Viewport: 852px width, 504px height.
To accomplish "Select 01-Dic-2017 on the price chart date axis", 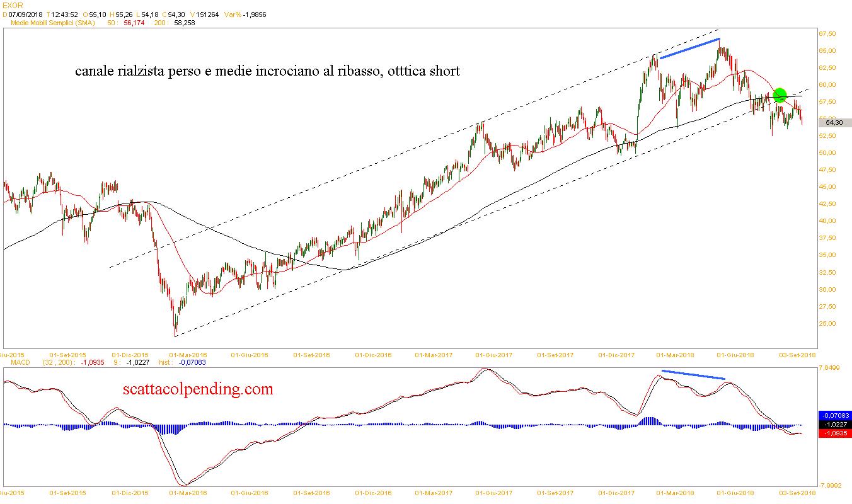I will [x=617, y=355].
